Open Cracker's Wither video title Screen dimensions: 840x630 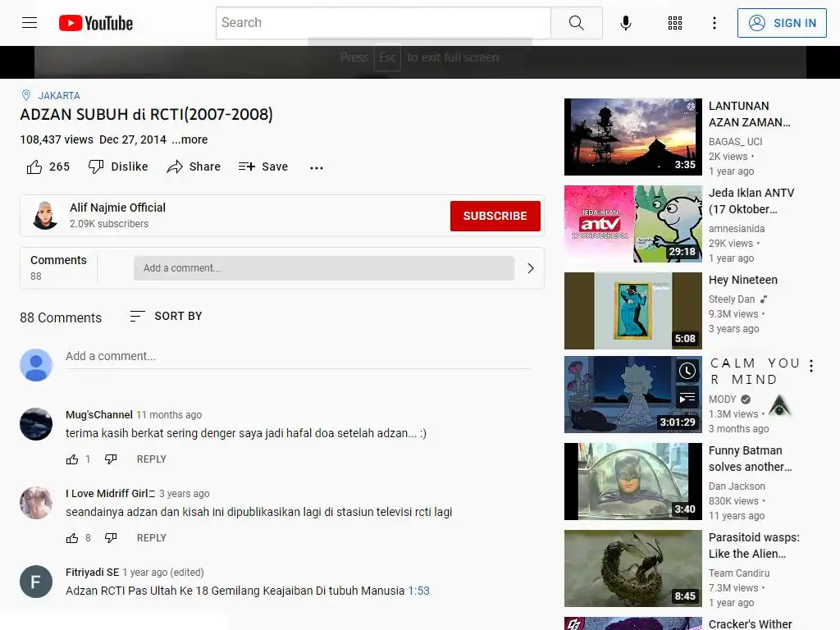click(750, 623)
